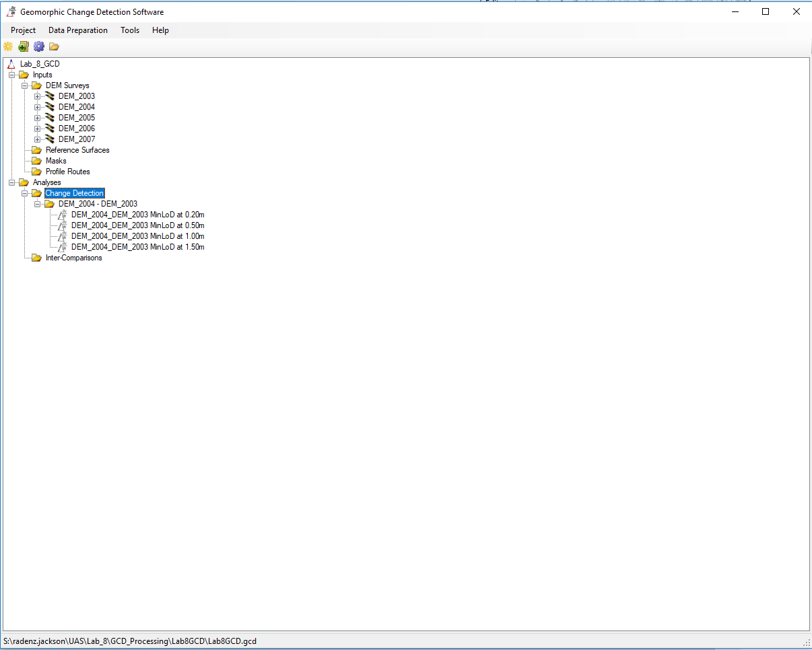Collapse the Change Detection node

(x=24, y=193)
